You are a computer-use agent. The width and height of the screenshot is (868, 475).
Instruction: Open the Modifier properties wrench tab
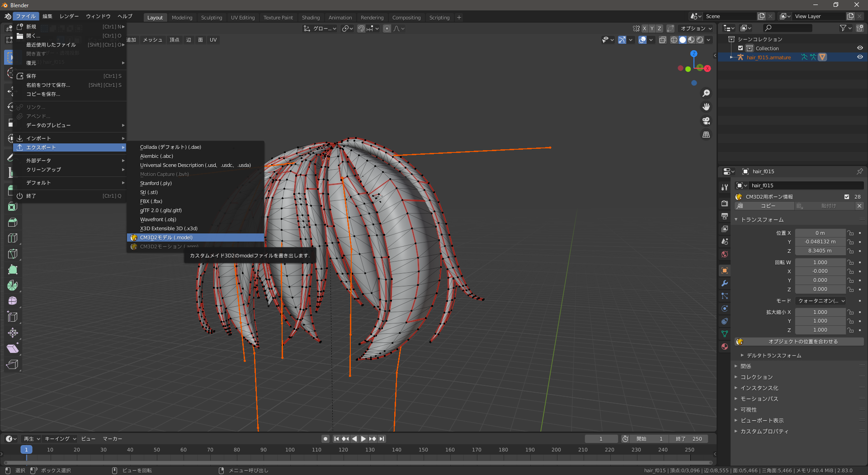coord(725,283)
